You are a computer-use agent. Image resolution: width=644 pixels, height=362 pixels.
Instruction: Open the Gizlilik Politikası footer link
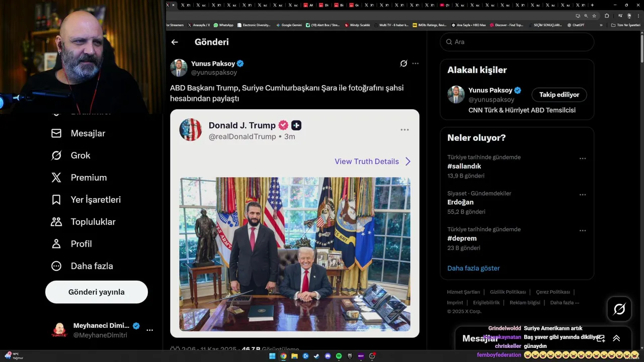508,292
